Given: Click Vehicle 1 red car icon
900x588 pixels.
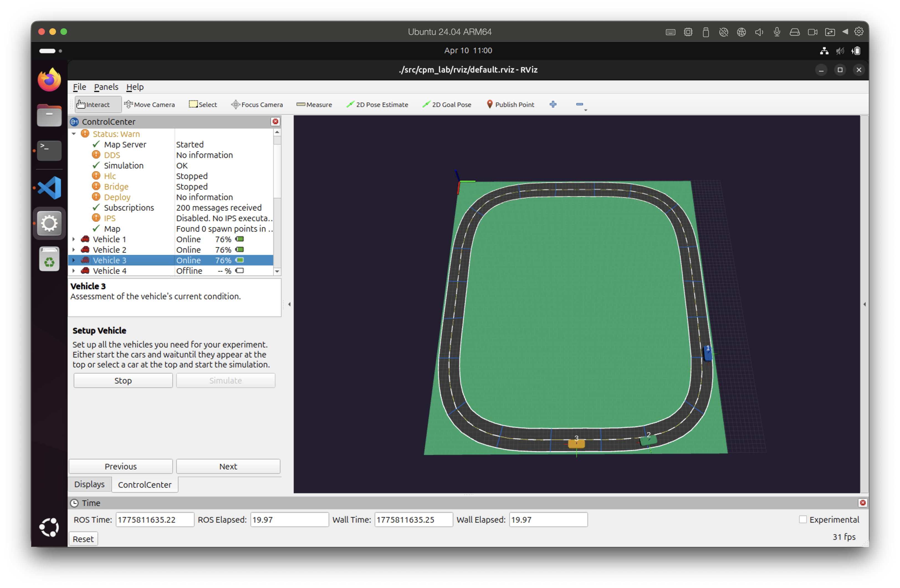Looking at the screenshot, I should (x=85, y=239).
